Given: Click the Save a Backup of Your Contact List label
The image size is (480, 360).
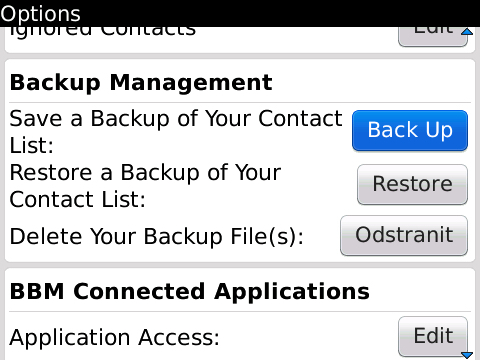Looking at the screenshot, I should click(176, 132).
